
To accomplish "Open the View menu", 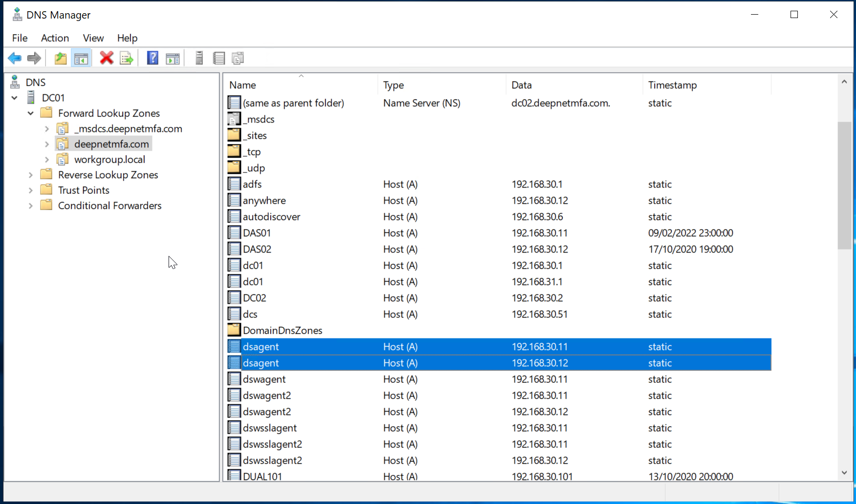I will pyautogui.click(x=93, y=38).
